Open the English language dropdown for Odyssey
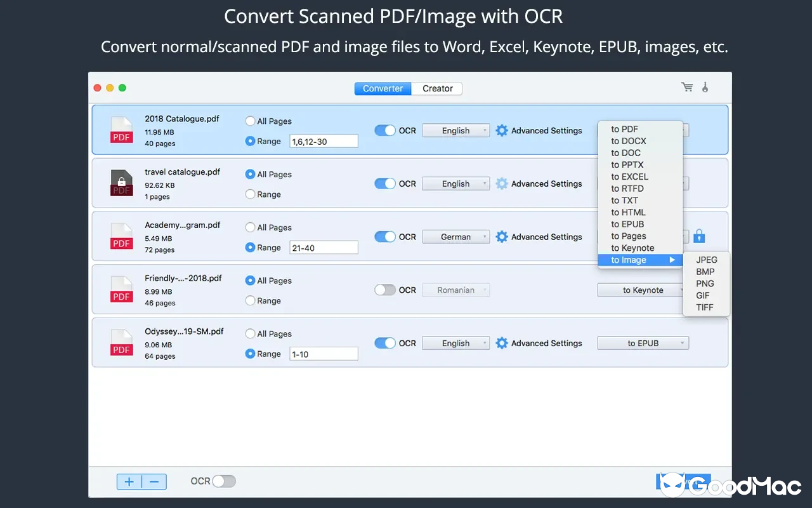The height and width of the screenshot is (508, 812). (455, 343)
